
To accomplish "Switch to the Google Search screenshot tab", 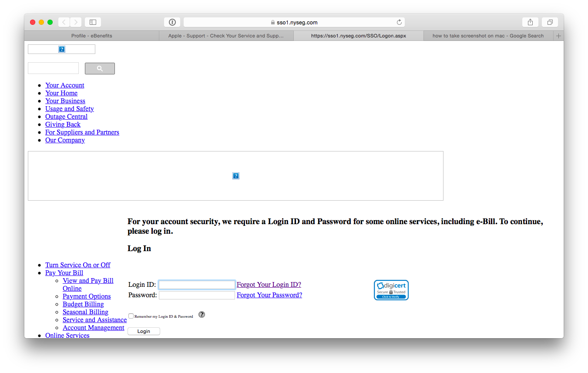I will 488,36.
